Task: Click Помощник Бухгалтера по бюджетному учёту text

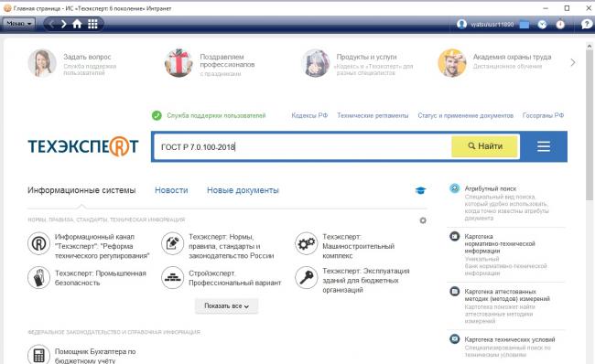Action: (95, 356)
